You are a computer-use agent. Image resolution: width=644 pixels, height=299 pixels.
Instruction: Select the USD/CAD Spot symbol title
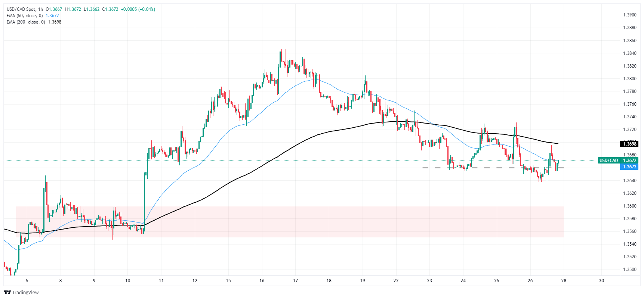[x=21, y=9]
